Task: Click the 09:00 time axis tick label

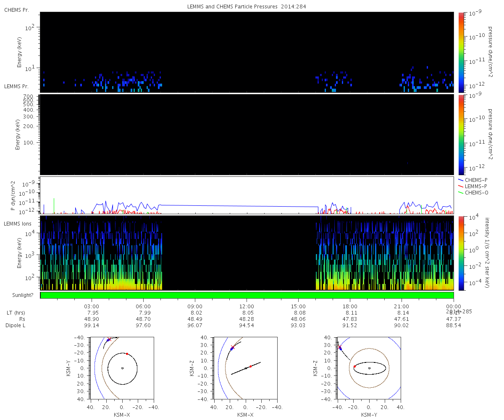Action: coord(195,306)
